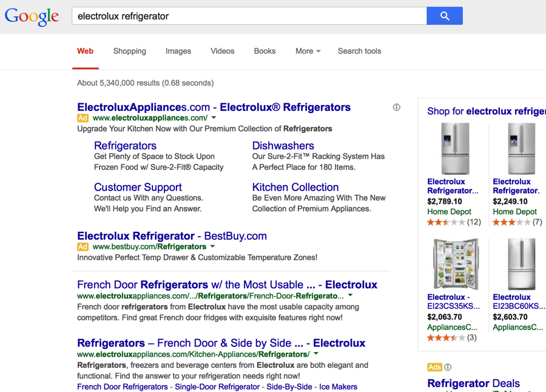Switch to the Videos tab
The width and height of the screenshot is (546, 392).
coord(223,51)
